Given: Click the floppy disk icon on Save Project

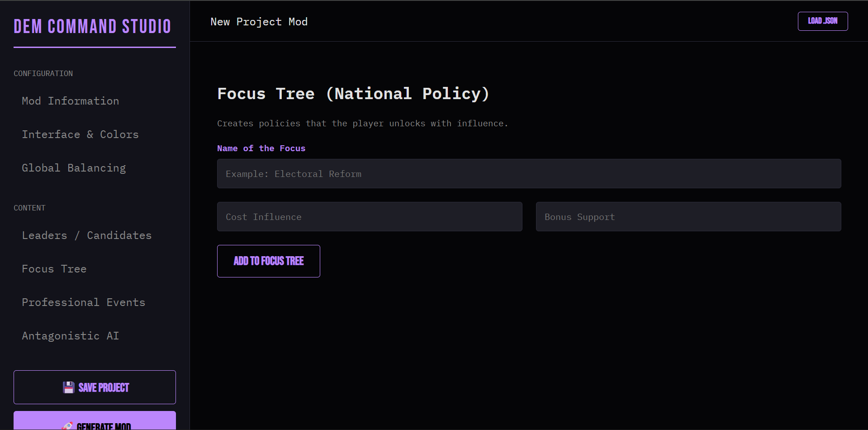Looking at the screenshot, I should coord(68,387).
